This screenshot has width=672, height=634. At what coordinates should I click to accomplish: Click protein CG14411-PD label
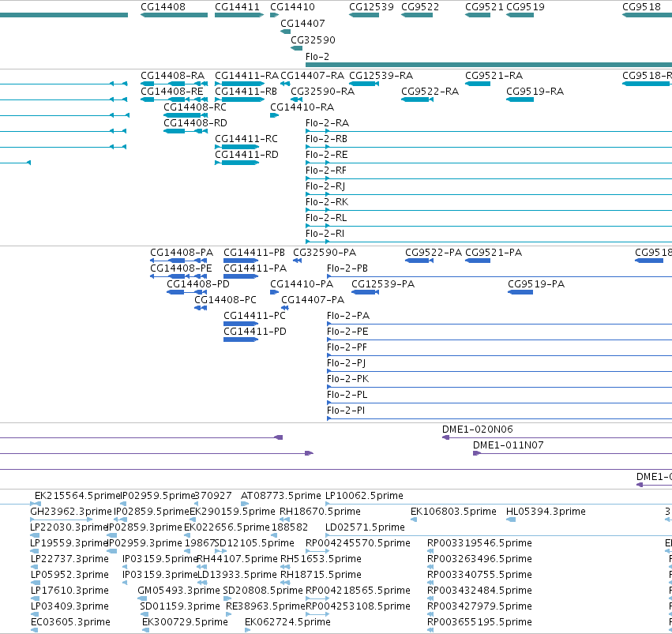pos(255,332)
